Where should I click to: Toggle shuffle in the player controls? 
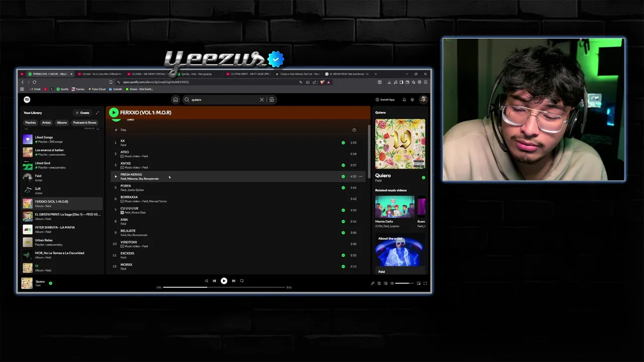coord(206,281)
